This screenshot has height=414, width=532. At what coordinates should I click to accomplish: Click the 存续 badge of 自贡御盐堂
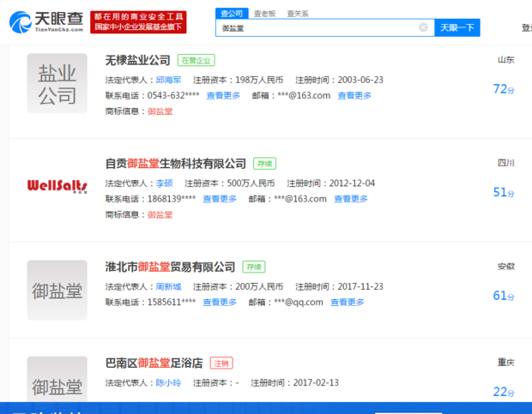264,164
